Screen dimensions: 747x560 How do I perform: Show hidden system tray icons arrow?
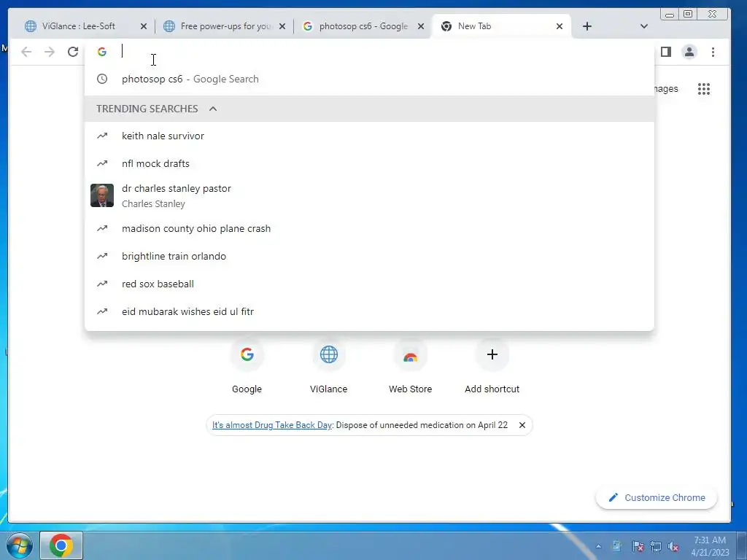point(599,546)
